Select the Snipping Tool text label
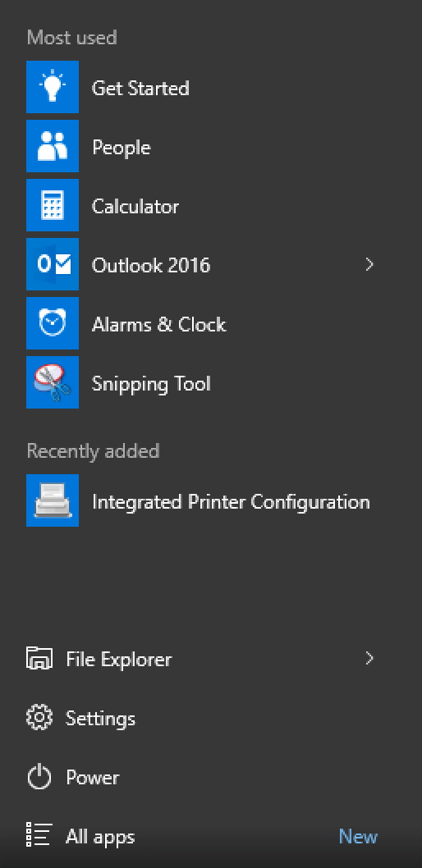This screenshot has height=868, width=422. 151,383
